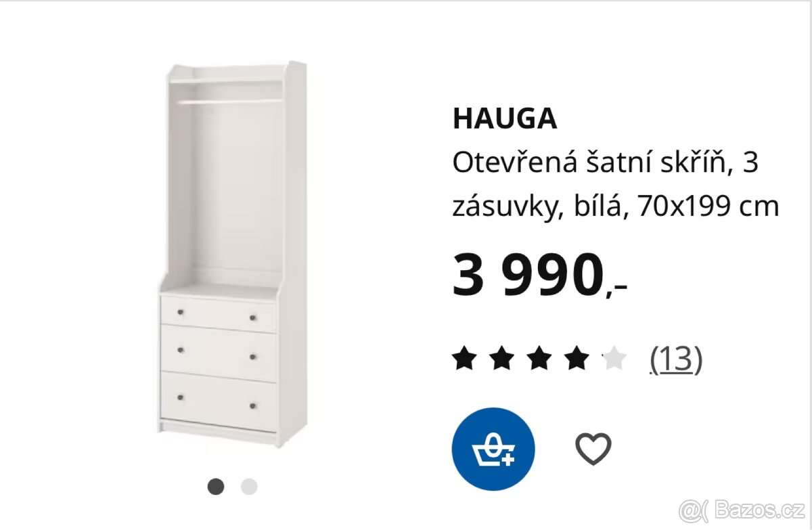
Task: Click the middle drawer in product photo
Action: click(219, 352)
